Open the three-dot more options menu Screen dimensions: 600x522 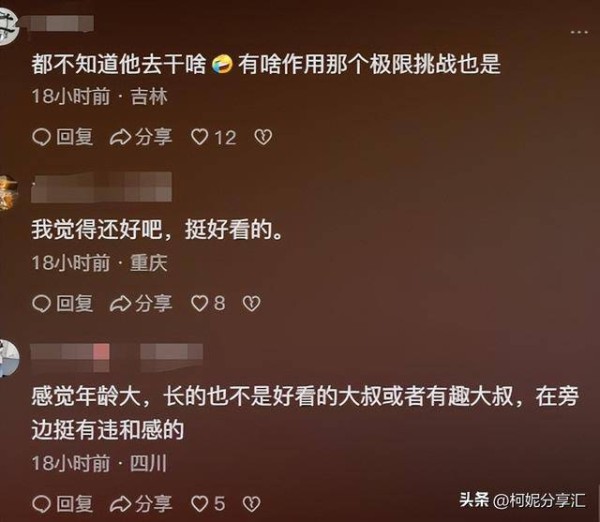pos(579,33)
